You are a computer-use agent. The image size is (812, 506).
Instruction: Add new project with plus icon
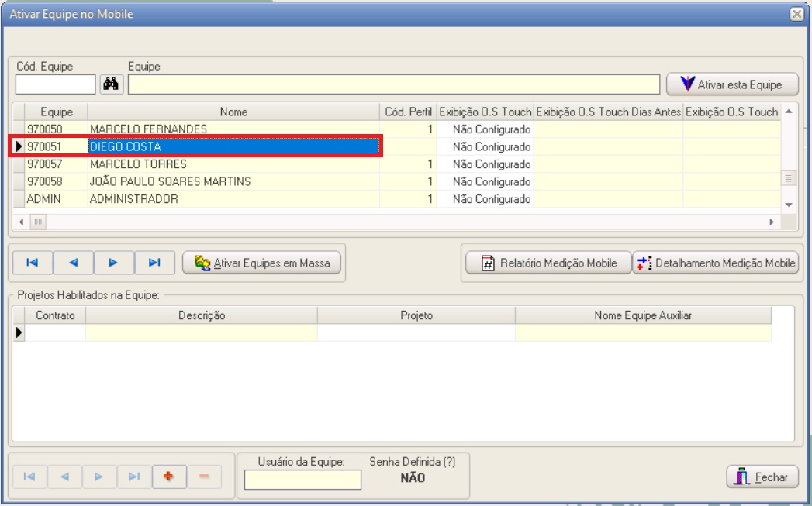(168, 477)
